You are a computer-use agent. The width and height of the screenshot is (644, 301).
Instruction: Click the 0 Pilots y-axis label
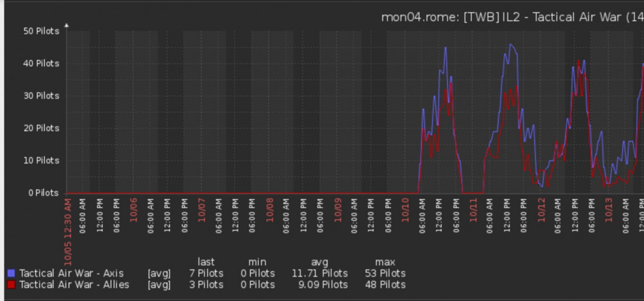(44, 193)
